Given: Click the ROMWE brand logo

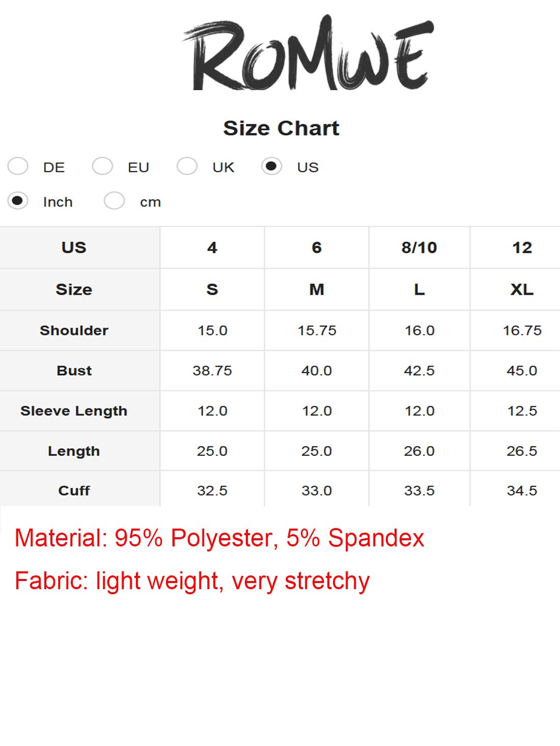Looking at the screenshot, I should click(x=309, y=54).
